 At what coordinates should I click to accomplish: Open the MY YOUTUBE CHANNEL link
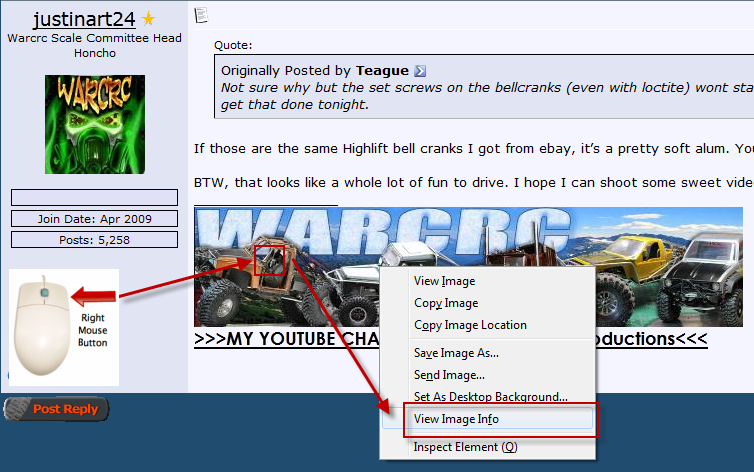pyautogui.click(x=451, y=339)
